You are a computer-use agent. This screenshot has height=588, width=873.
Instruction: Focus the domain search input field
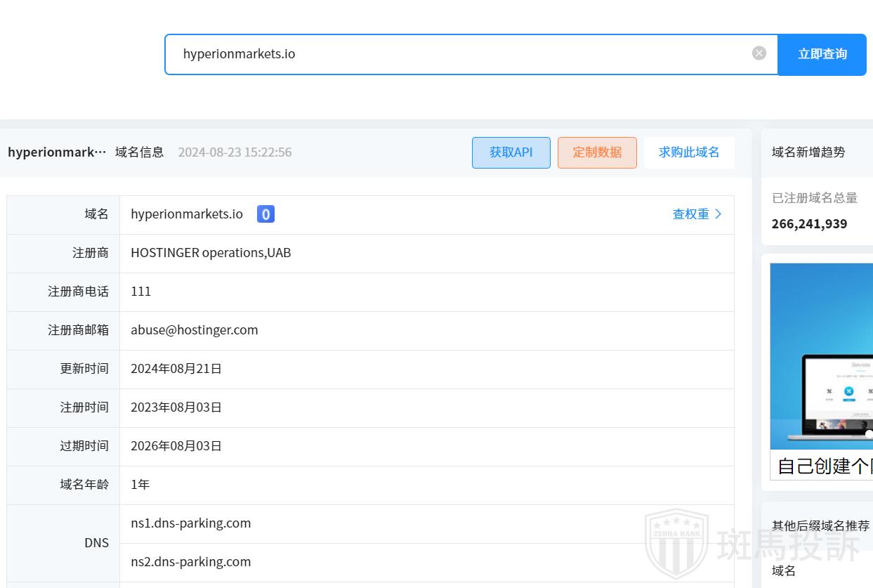(x=457, y=54)
